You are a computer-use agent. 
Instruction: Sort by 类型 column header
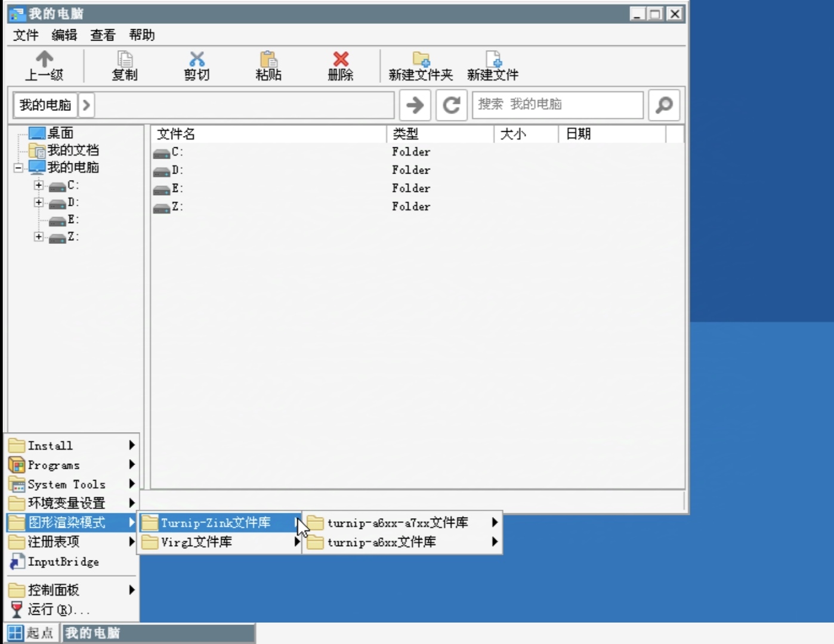[x=440, y=134]
